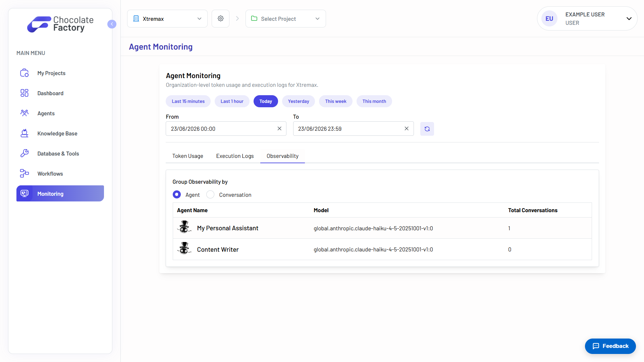644x362 pixels.
Task: Select Agent grouping radio button
Action: [177, 194]
